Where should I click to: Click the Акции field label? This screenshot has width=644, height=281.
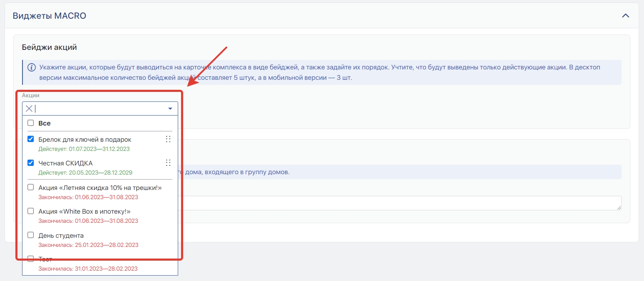(30, 96)
